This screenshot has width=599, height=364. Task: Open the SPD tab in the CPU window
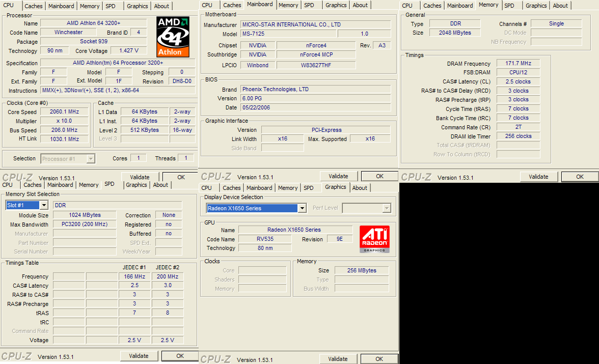(x=111, y=6)
